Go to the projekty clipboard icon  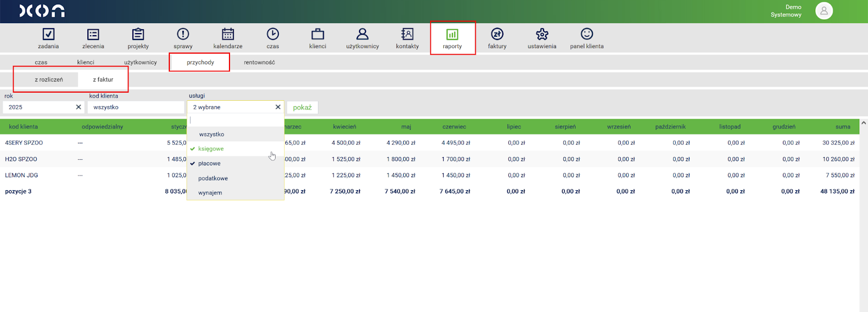(x=138, y=35)
